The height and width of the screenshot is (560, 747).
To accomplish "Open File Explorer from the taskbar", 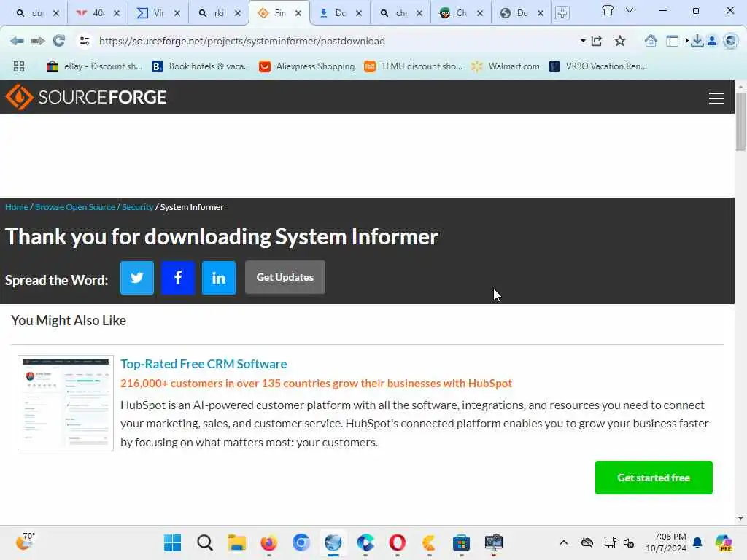I will click(237, 542).
